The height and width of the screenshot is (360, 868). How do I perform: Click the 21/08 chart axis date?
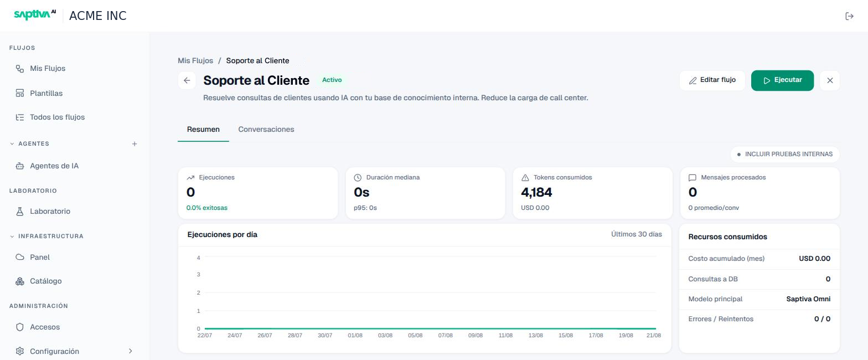[654, 336]
